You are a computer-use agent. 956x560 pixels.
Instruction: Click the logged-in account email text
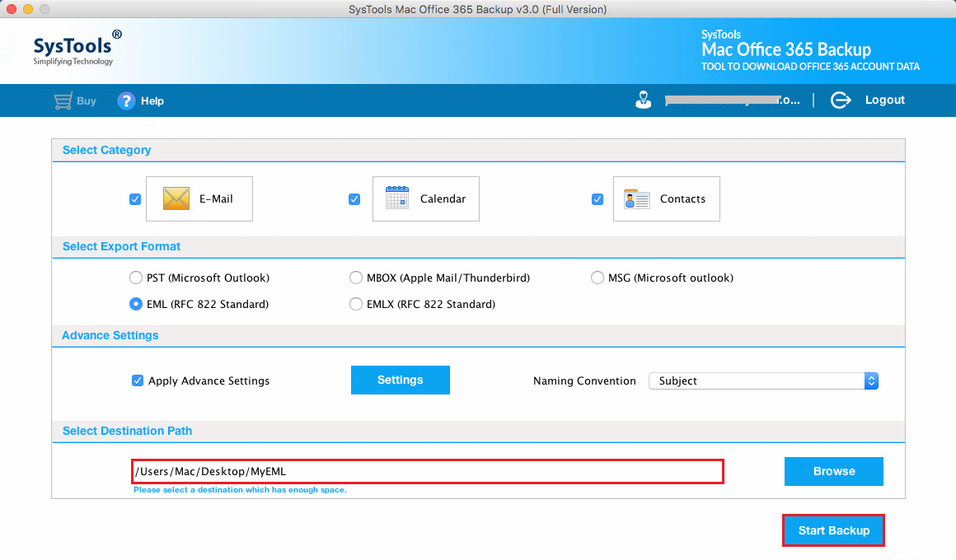click(732, 100)
